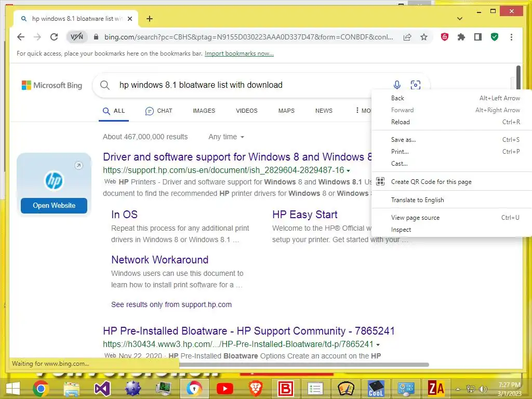Toggle the VPN badge in the address bar
Image resolution: width=532 pixels, height=399 pixels.
pyautogui.click(x=77, y=37)
